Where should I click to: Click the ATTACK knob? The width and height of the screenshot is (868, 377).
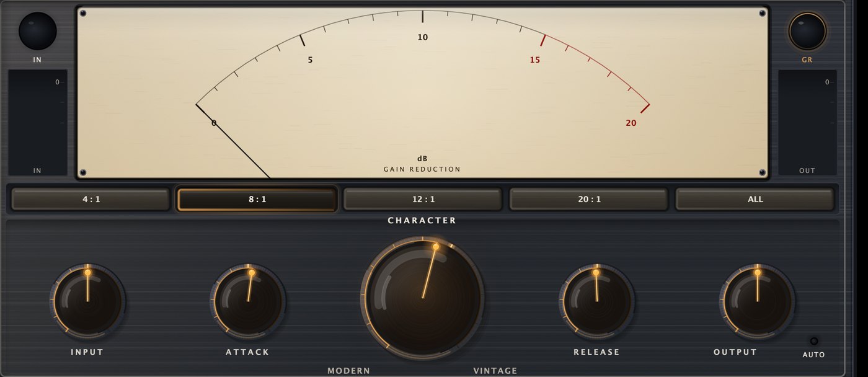[248, 301]
